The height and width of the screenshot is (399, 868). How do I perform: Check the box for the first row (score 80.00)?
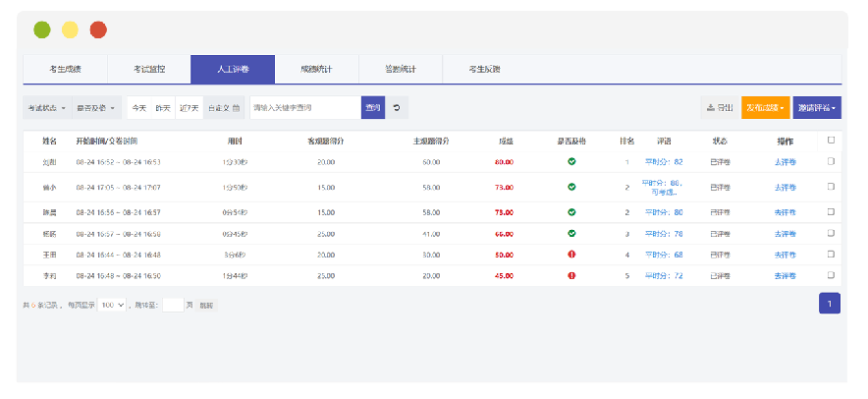(831, 161)
